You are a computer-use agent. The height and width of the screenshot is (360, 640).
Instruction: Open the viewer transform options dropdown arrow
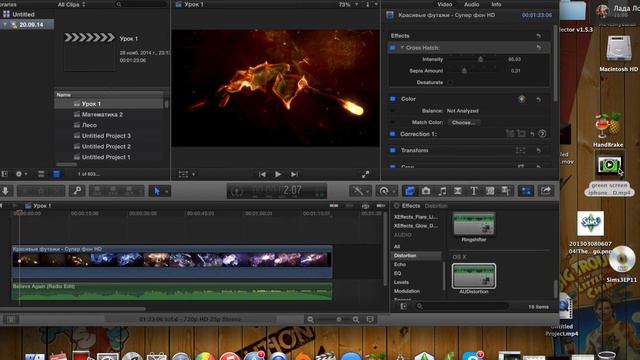tap(193, 174)
